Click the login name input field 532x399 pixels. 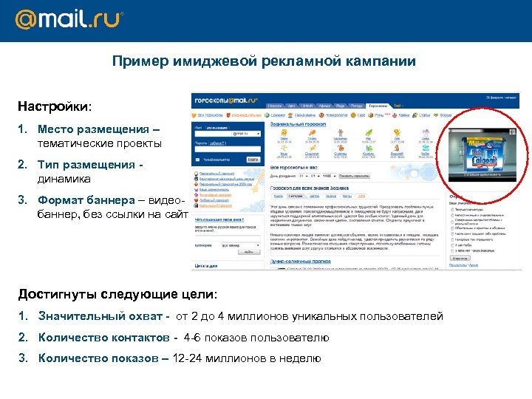click(x=214, y=134)
